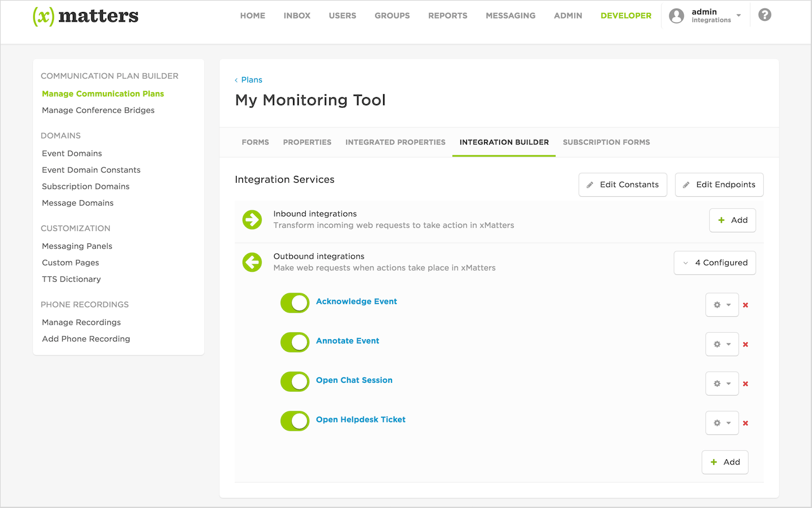Collapse the 4 Configured outbound list
Screen dimensions: 812x508
(714, 262)
